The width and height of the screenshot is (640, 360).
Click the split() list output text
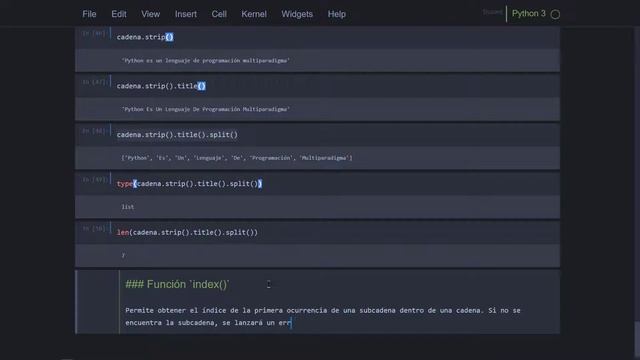pyautogui.click(x=237, y=158)
